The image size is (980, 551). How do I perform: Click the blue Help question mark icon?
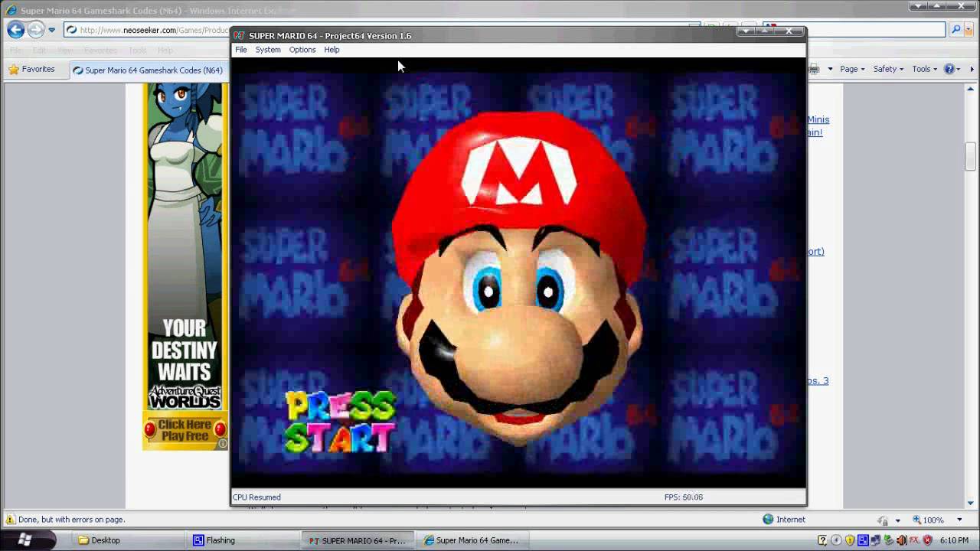pos(949,70)
